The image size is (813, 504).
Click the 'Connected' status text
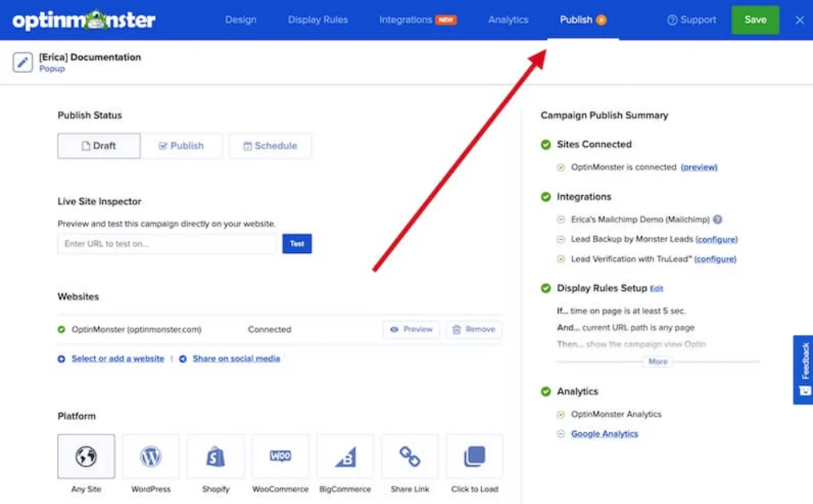click(270, 329)
